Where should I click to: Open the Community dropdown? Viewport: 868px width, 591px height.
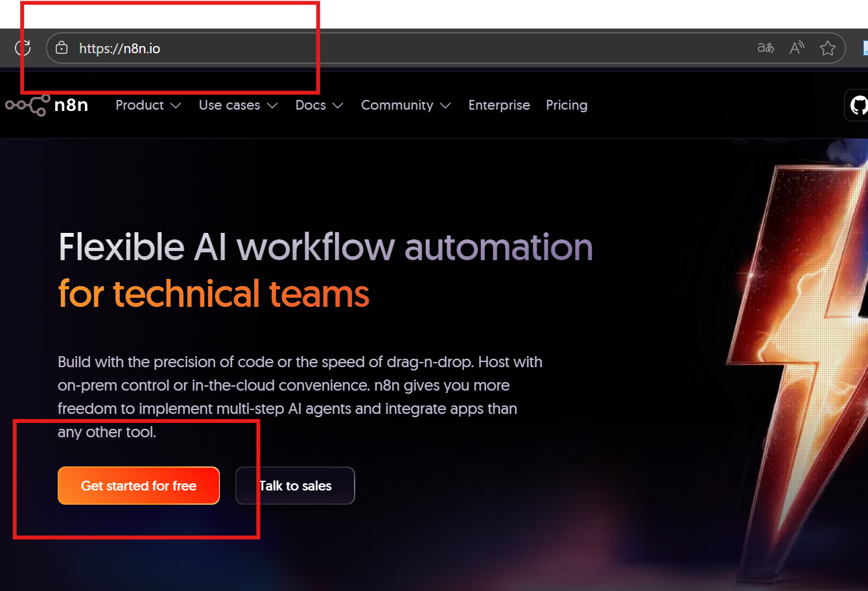tap(405, 105)
